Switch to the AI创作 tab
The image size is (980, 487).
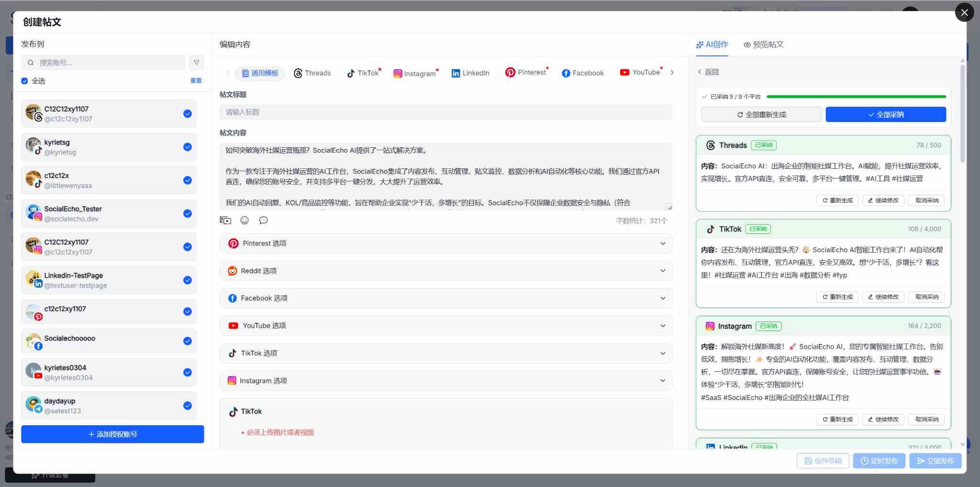(712, 44)
